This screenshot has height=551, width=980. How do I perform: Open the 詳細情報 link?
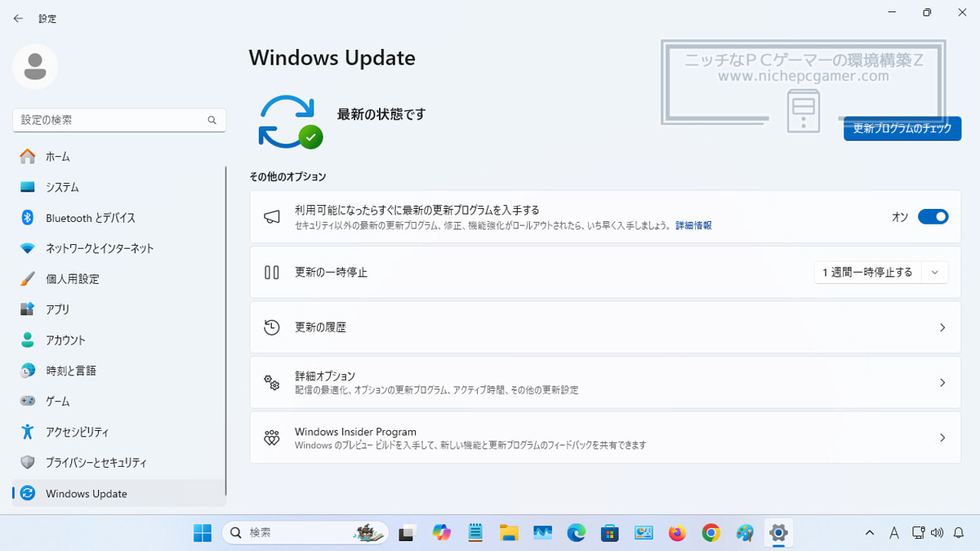pyautogui.click(x=693, y=225)
